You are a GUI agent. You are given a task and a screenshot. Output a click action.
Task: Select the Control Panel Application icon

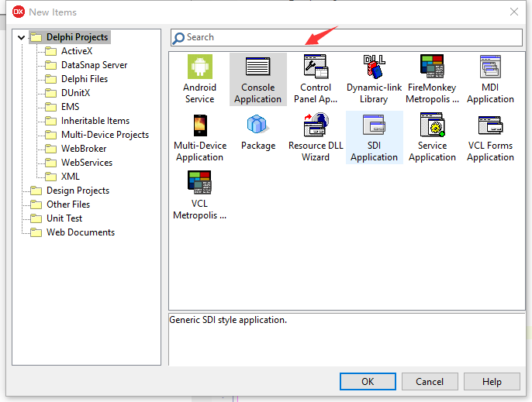[x=316, y=67]
